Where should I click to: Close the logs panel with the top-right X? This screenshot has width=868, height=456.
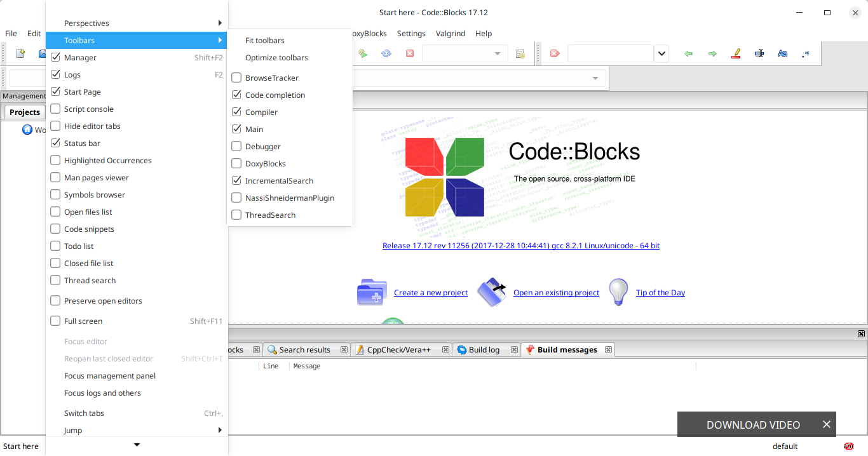pos(861,333)
